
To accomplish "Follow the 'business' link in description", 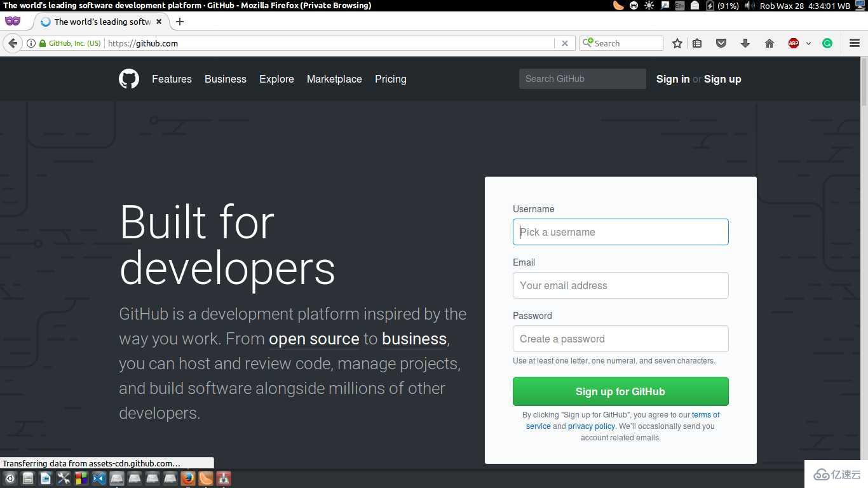I will 414,339.
